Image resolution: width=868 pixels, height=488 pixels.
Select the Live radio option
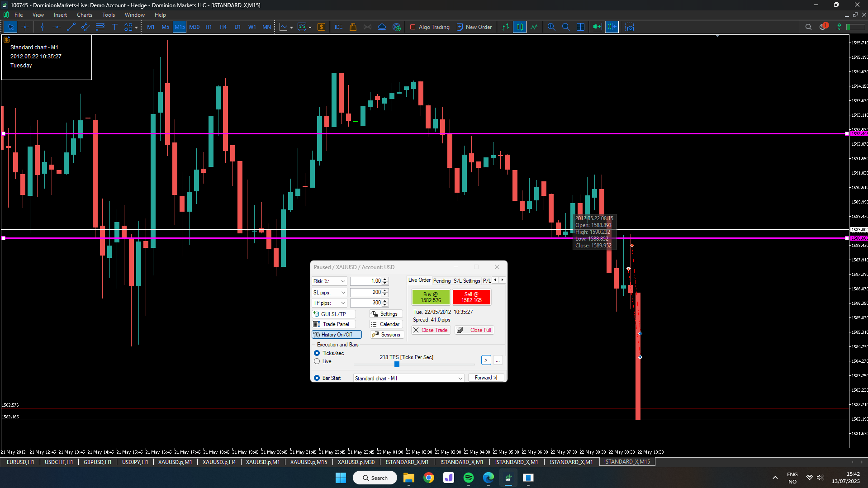point(317,361)
